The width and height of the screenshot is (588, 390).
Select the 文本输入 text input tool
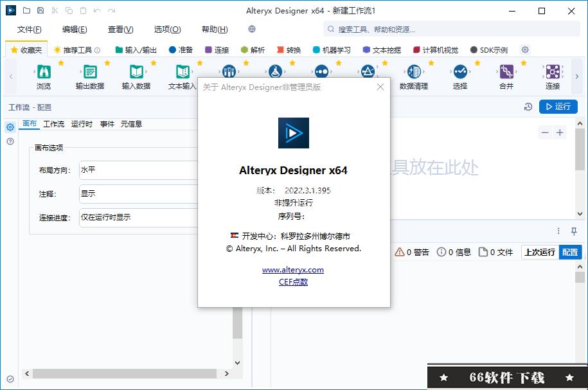tap(183, 77)
